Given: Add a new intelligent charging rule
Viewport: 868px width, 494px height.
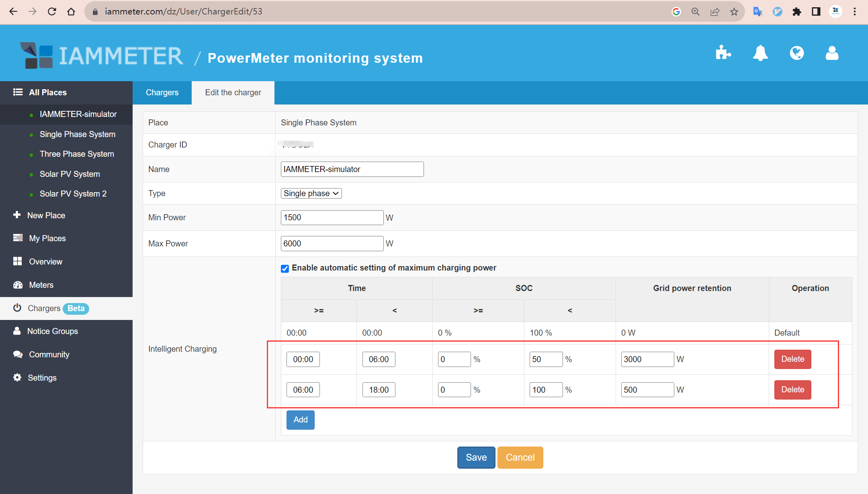Looking at the screenshot, I should tap(300, 420).
